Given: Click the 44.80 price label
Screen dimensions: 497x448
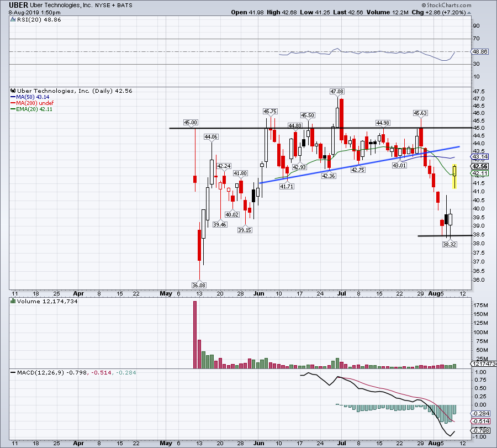Looking at the screenshot, I should 295,125.
